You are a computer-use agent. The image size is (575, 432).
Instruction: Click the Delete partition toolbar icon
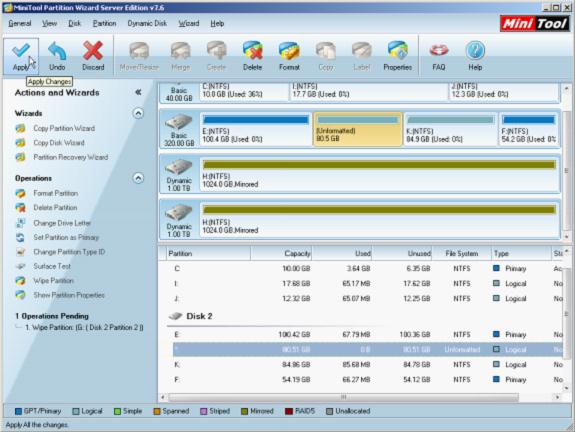(x=252, y=56)
